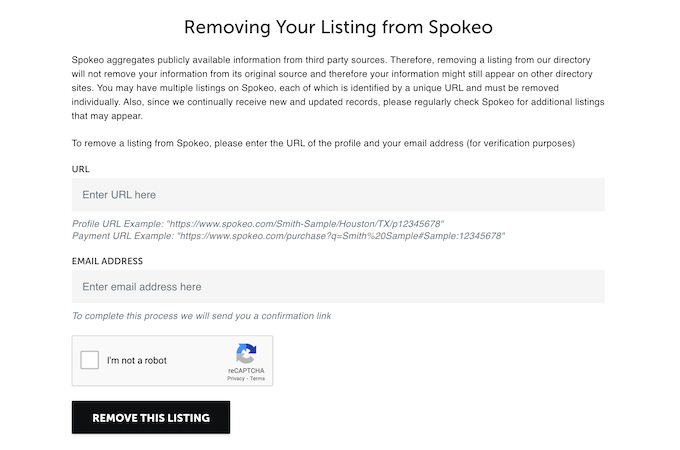Select the sample Smith-Sample Houston profile URL
Screen dimensions: 680x450
pos(305,224)
